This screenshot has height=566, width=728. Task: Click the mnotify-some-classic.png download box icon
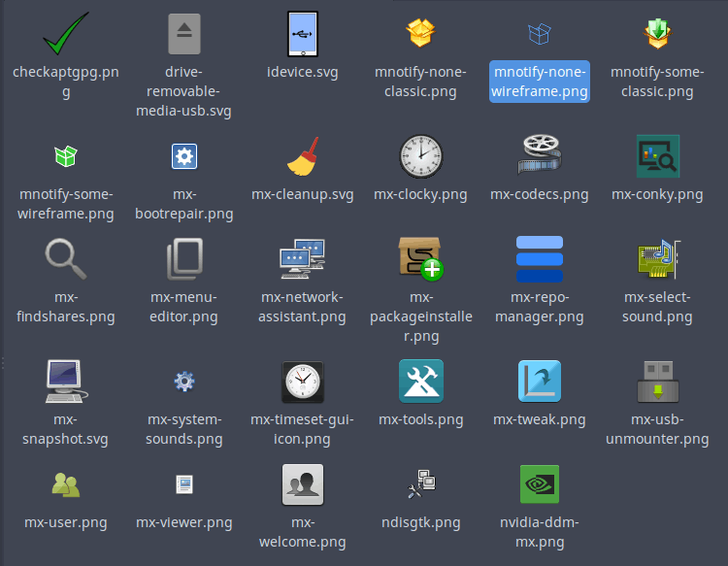(657, 33)
